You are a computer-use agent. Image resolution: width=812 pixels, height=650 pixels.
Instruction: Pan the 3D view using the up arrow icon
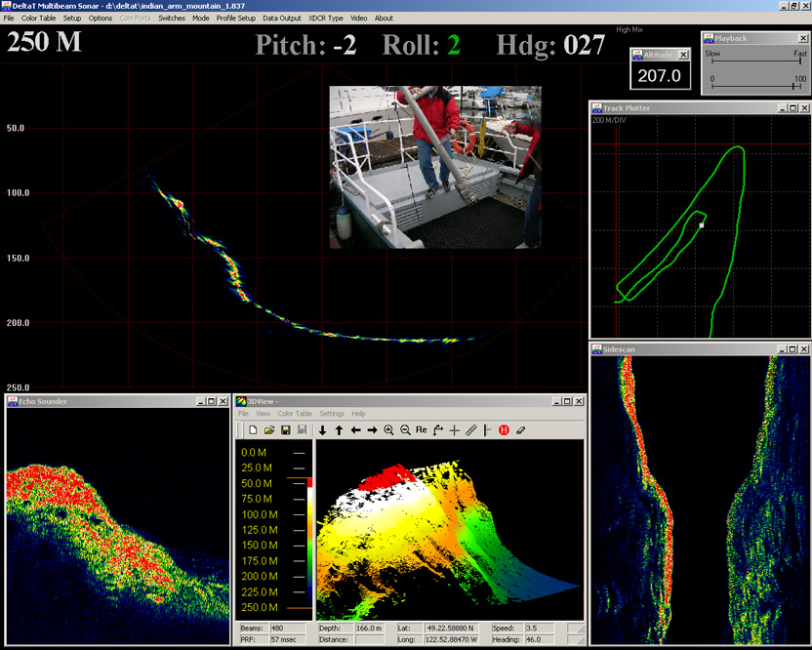(x=339, y=428)
